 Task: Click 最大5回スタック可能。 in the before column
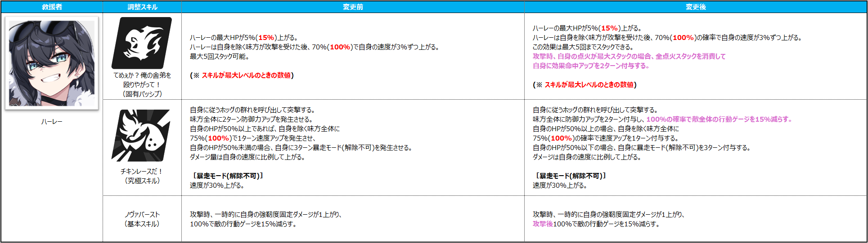point(220,56)
